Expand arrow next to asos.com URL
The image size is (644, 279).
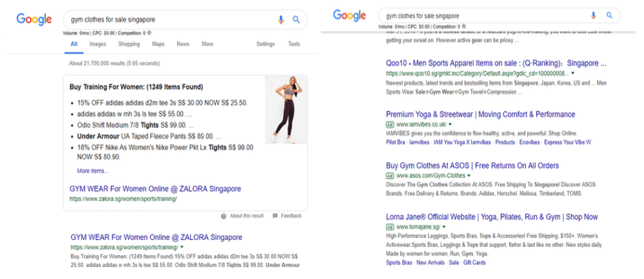pyautogui.click(x=469, y=176)
